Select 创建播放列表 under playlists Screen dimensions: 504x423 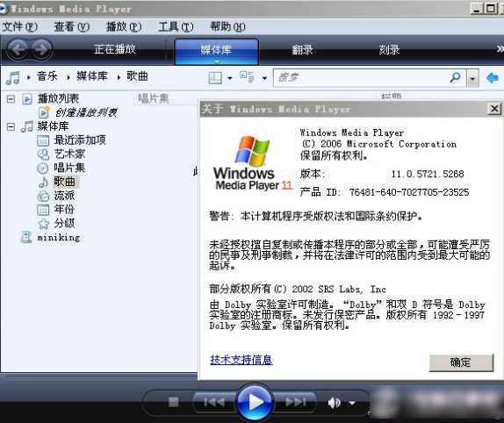coord(86,112)
